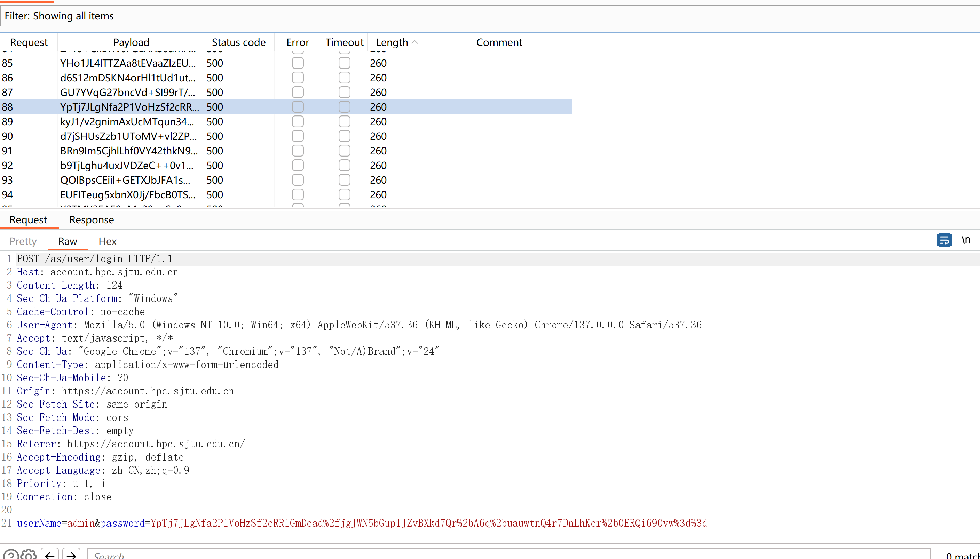Select the Pretty view tab
This screenshot has width=980, height=559.
pyautogui.click(x=23, y=241)
